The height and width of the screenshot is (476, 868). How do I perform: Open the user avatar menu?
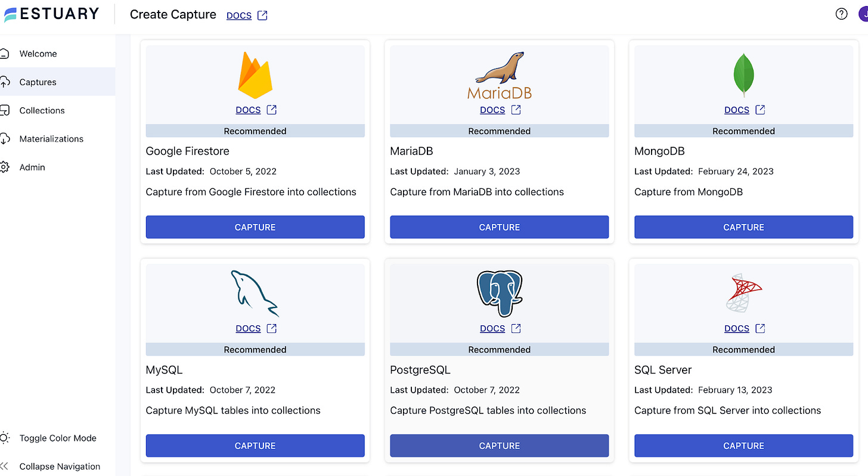pyautogui.click(x=863, y=14)
